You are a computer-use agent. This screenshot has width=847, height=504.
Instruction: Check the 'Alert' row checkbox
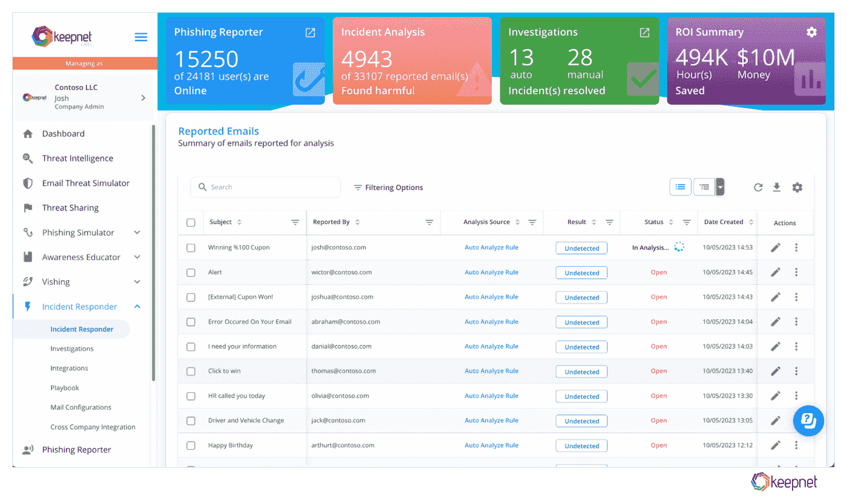[191, 272]
